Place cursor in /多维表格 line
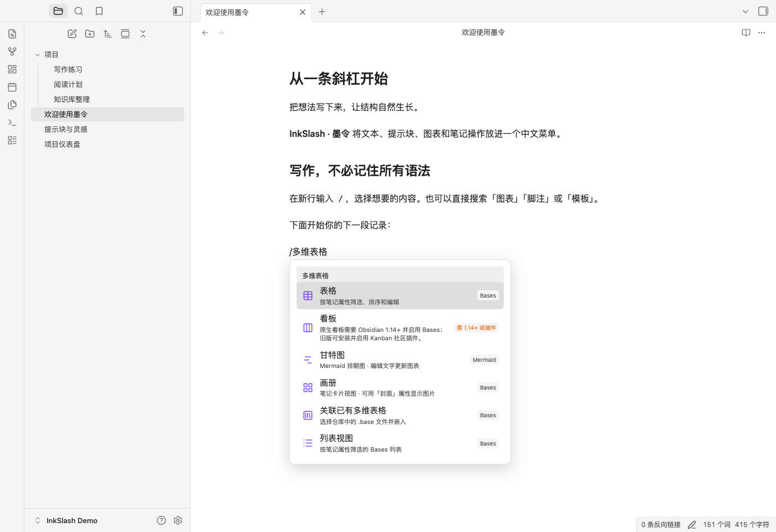Image resolution: width=776 pixels, height=532 pixels. click(x=308, y=252)
